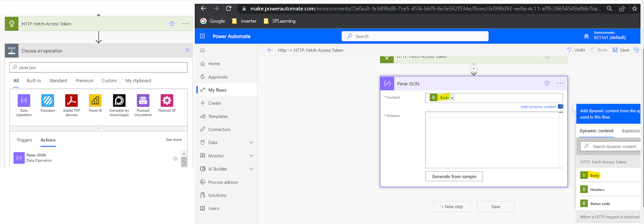Open the help icon on HTTP: Fetch Access Token card
The width and height of the screenshot is (644, 224).
[172, 24]
